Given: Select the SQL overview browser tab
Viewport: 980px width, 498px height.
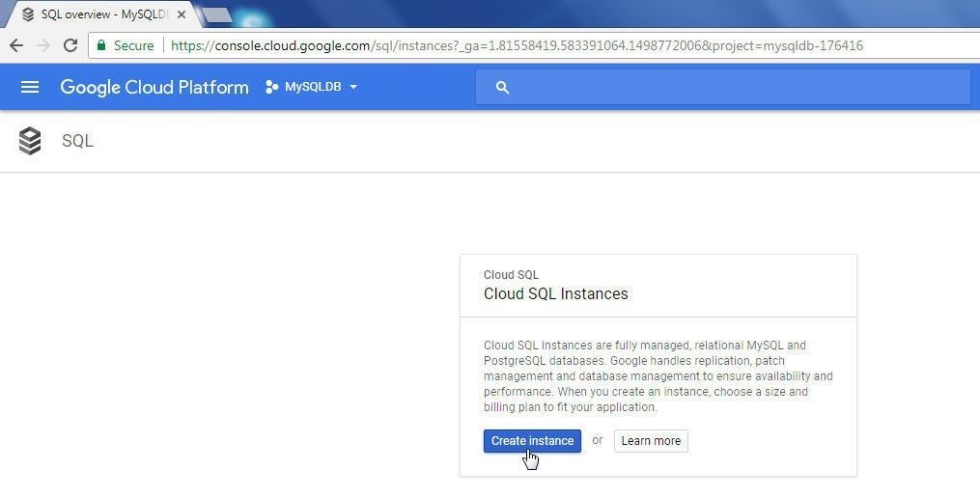Looking at the screenshot, I should pyautogui.click(x=103, y=14).
